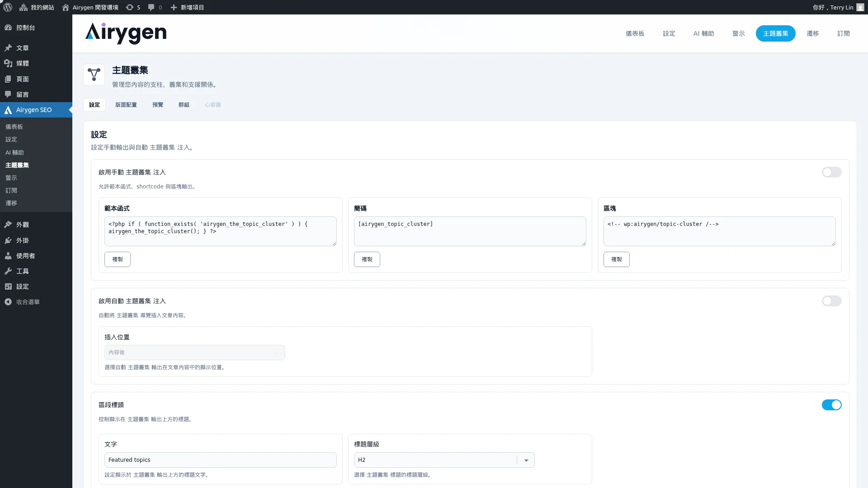Select the 媒體 media icon in sidebar
The image size is (868, 488).
(x=8, y=63)
